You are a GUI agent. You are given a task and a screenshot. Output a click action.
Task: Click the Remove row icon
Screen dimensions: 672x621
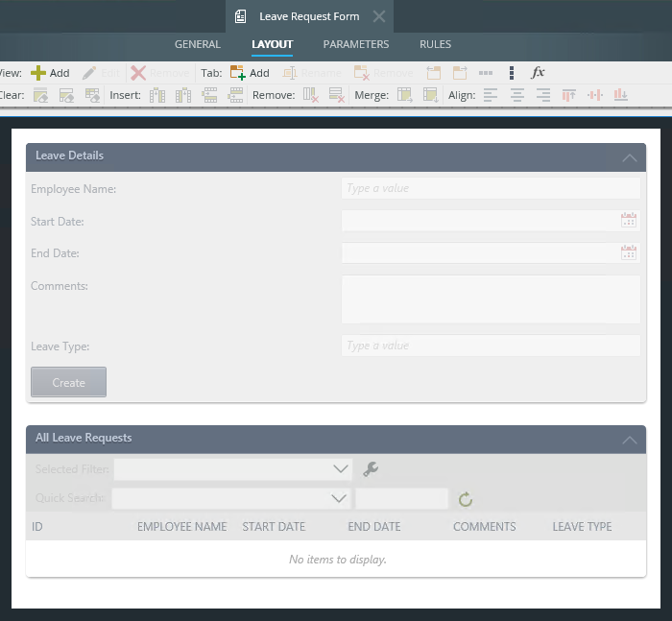(337, 95)
